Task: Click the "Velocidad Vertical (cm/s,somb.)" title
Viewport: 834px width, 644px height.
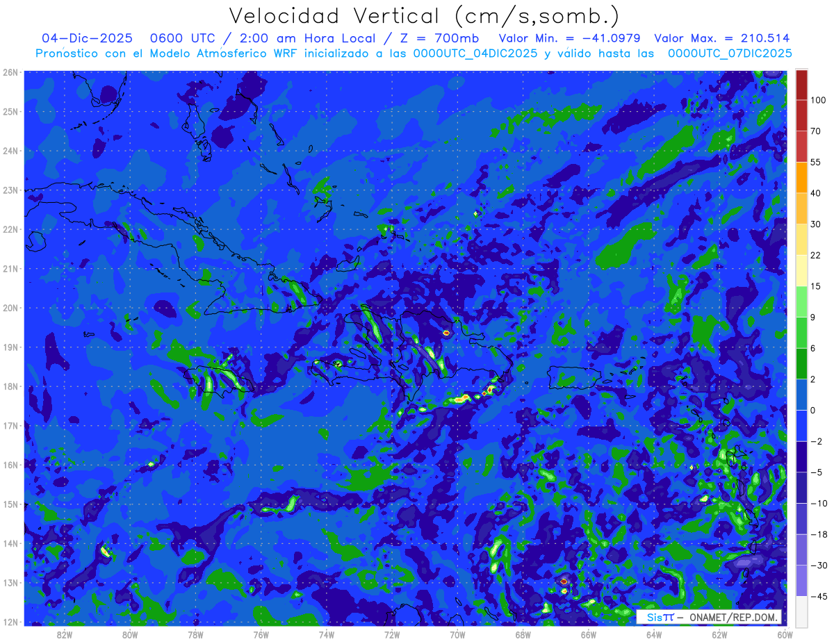Action: [424, 17]
